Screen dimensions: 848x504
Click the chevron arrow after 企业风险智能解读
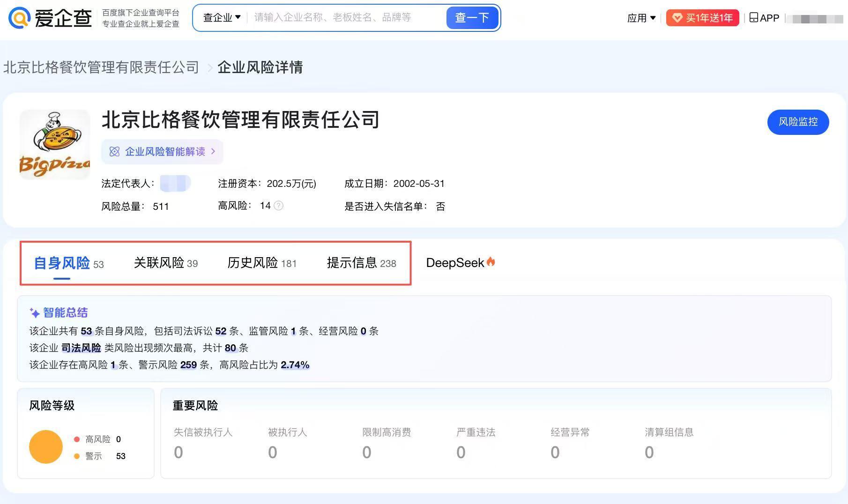click(213, 152)
